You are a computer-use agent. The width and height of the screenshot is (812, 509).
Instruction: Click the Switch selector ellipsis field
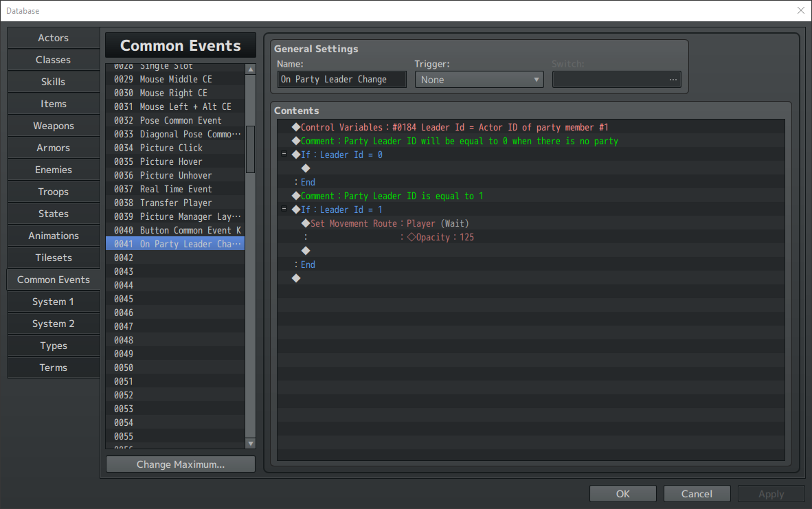pos(616,80)
